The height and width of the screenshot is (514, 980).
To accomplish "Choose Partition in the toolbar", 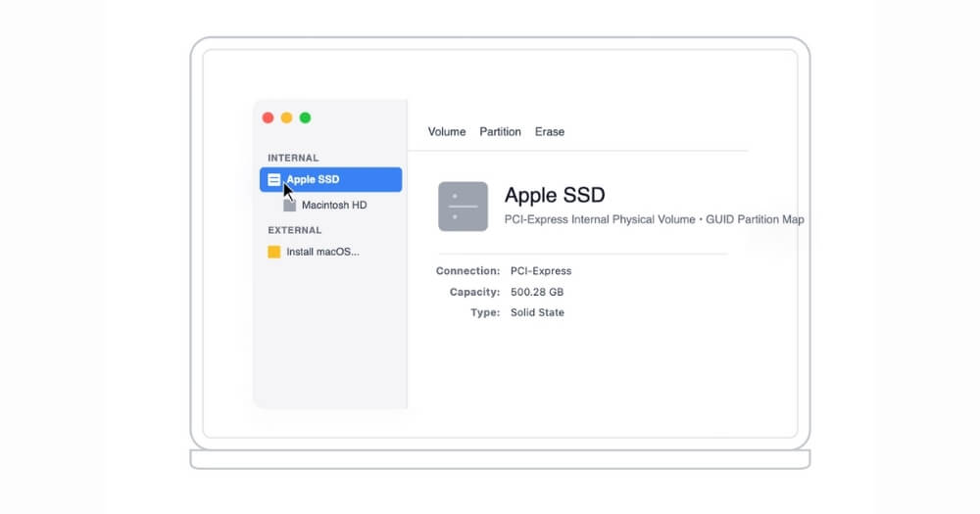I will click(500, 131).
